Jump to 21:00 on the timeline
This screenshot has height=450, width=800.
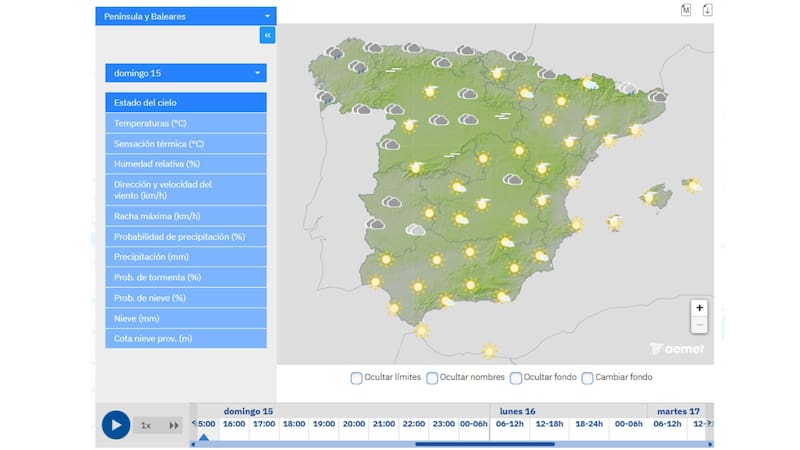click(x=384, y=424)
